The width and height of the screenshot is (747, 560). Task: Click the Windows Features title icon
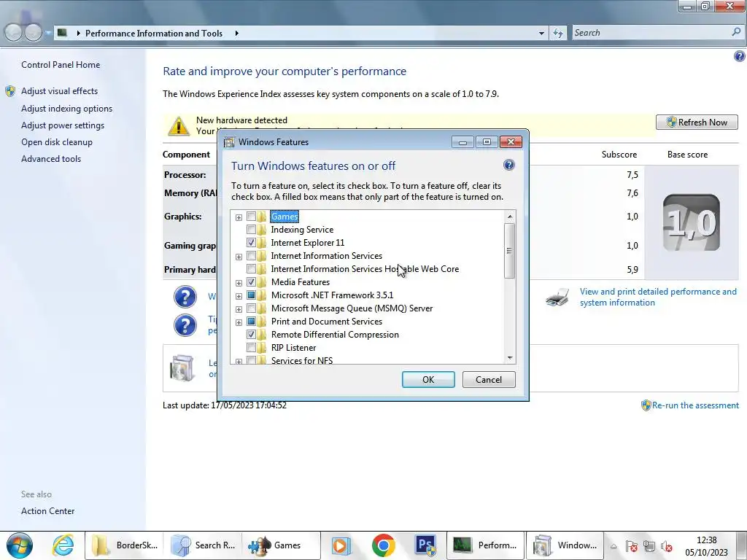[x=230, y=142]
